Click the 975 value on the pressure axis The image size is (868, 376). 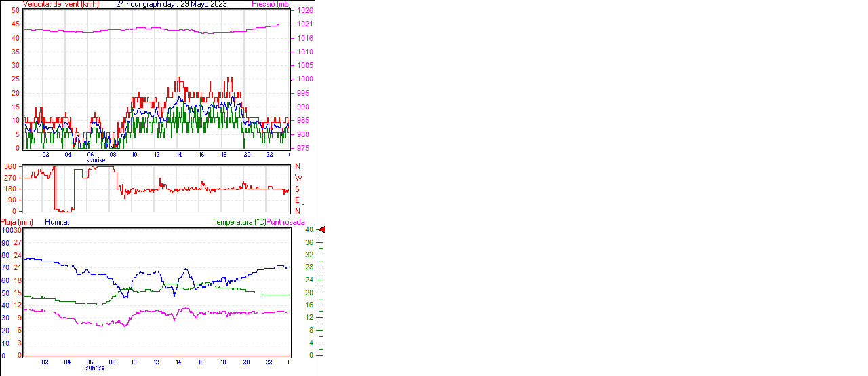tap(303, 148)
